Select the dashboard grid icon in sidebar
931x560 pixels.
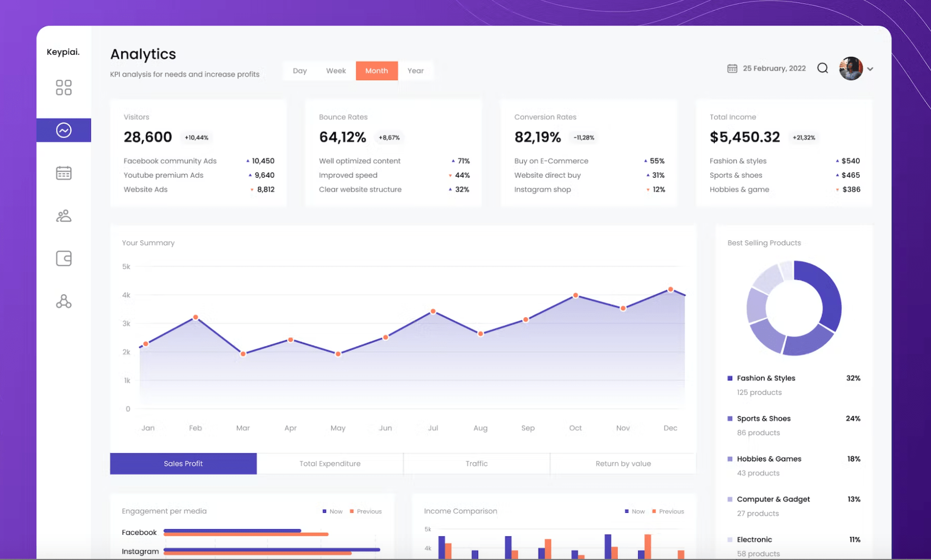coord(64,87)
